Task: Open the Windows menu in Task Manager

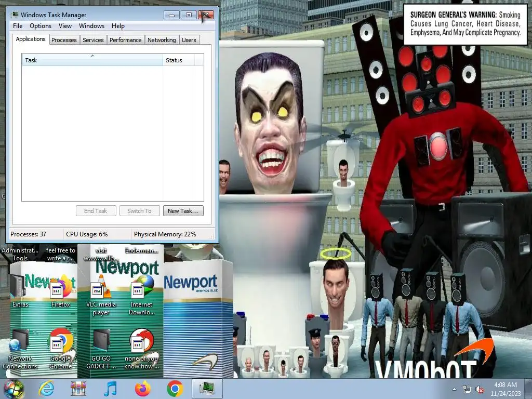Action: (91, 26)
